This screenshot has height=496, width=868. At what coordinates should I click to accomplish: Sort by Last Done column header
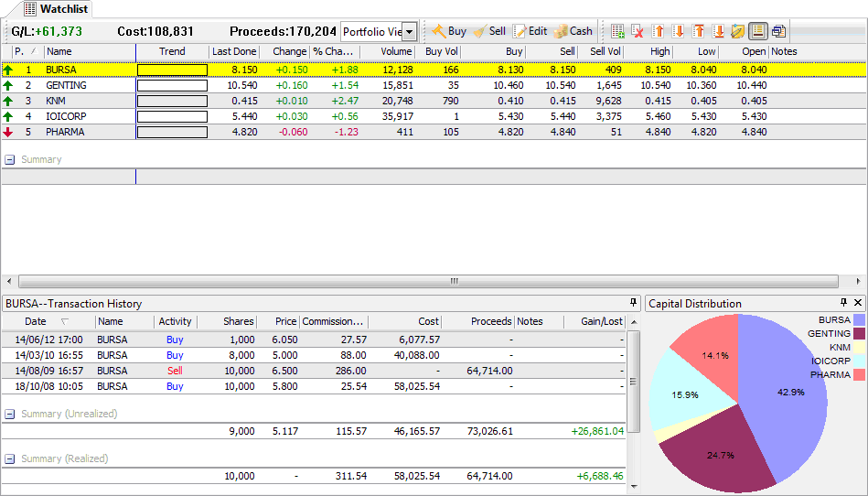pos(234,51)
